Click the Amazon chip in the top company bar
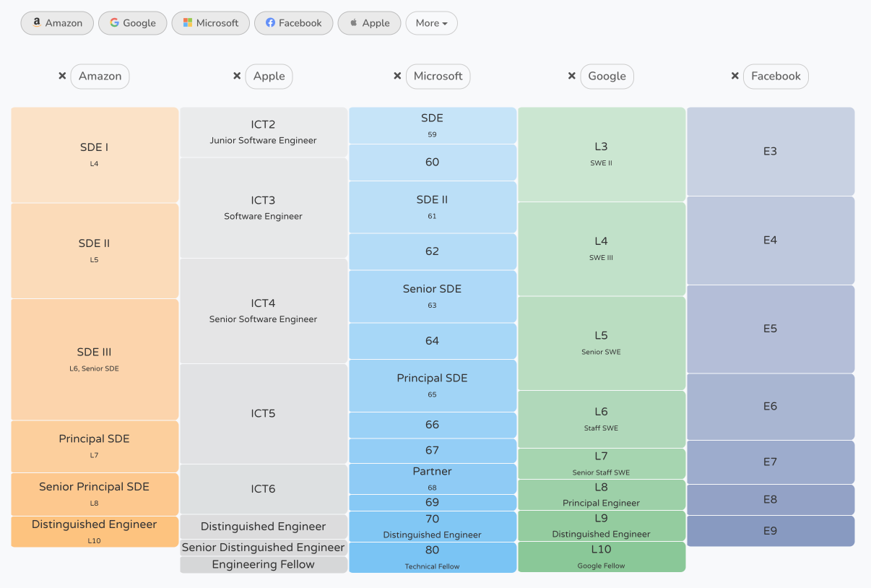 (x=57, y=23)
